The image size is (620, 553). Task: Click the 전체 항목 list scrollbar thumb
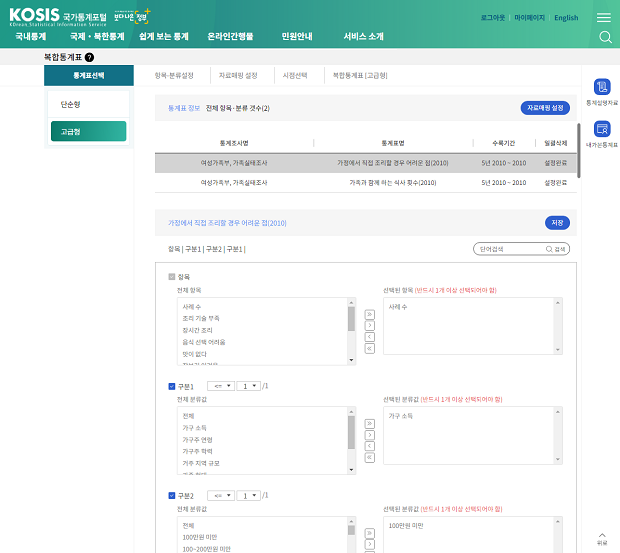point(351,319)
